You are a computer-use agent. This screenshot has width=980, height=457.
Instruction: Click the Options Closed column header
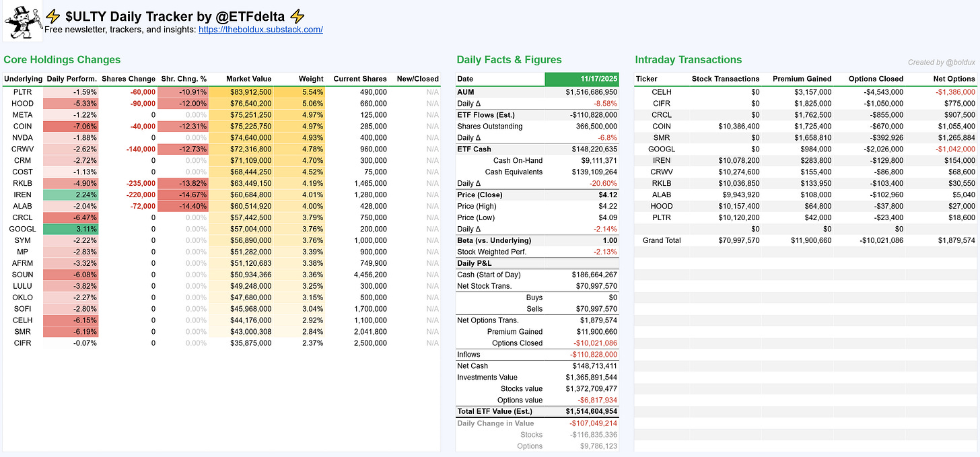876,79
